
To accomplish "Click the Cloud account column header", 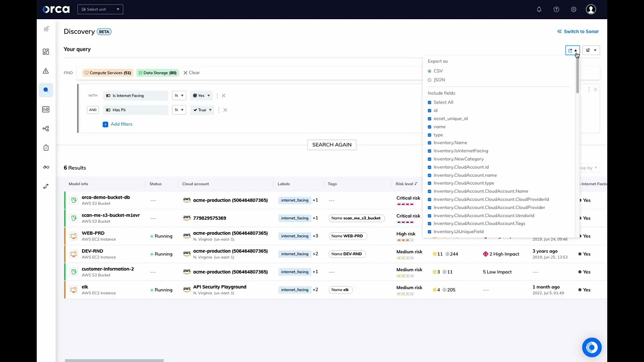I will [x=195, y=184].
